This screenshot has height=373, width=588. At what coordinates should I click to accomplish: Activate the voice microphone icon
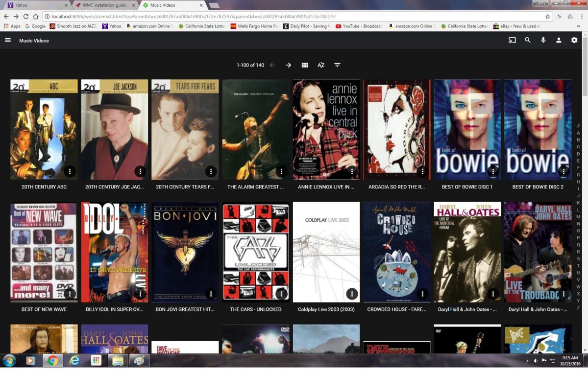coord(543,40)
